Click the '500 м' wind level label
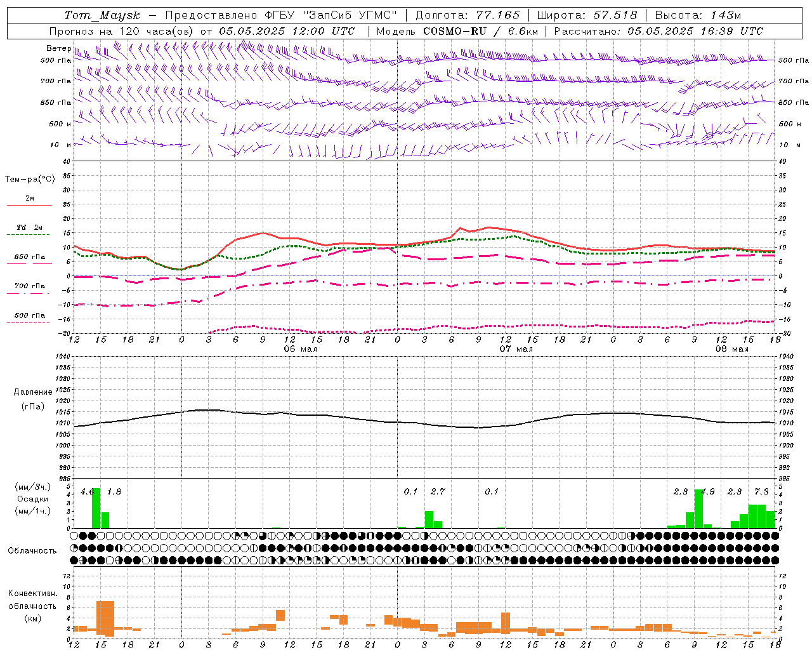 (x=60, y=124)
